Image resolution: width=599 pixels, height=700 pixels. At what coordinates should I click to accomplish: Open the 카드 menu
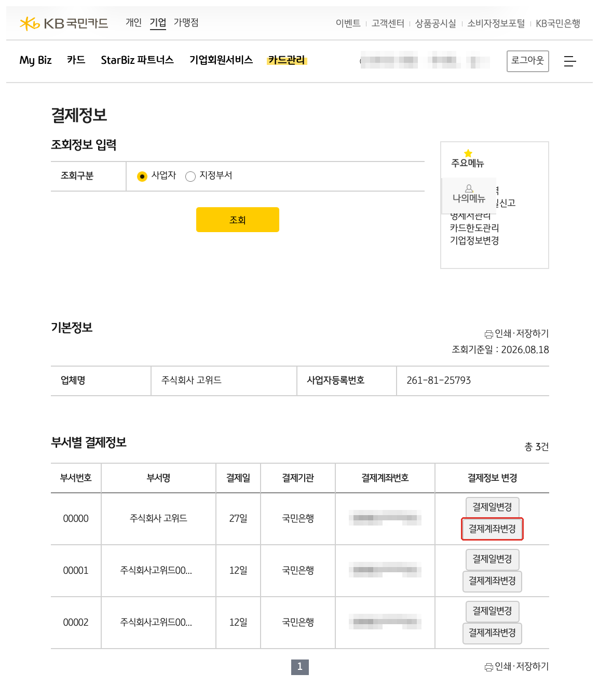(76, 60)
